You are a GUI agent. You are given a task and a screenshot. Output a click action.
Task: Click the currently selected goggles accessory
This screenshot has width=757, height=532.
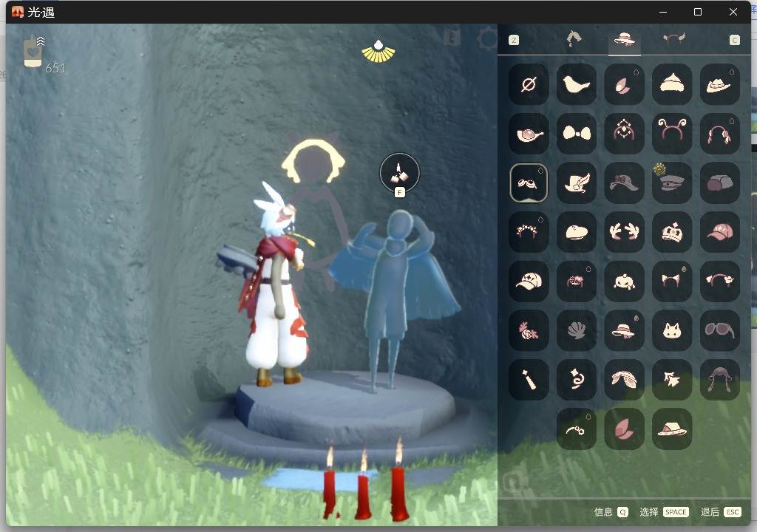point(529,183)
